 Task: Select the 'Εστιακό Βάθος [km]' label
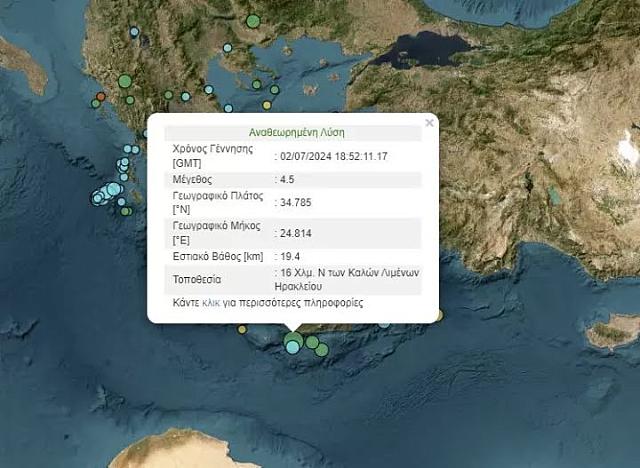218,257
